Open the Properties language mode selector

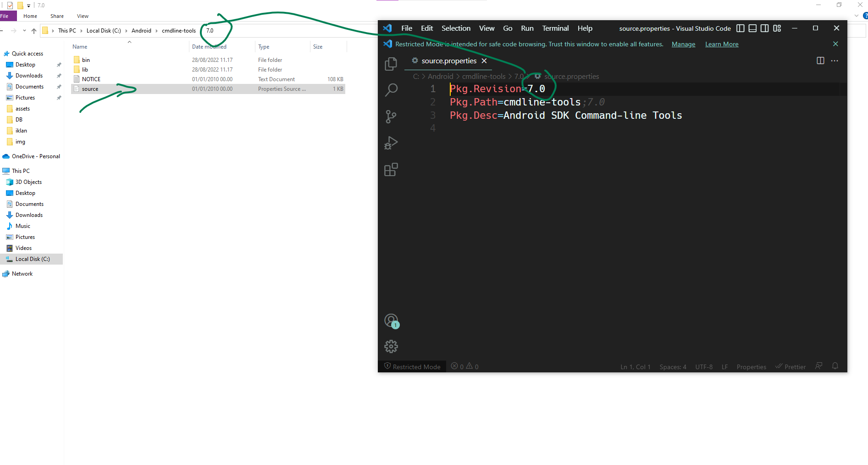[x=751, y=367]
